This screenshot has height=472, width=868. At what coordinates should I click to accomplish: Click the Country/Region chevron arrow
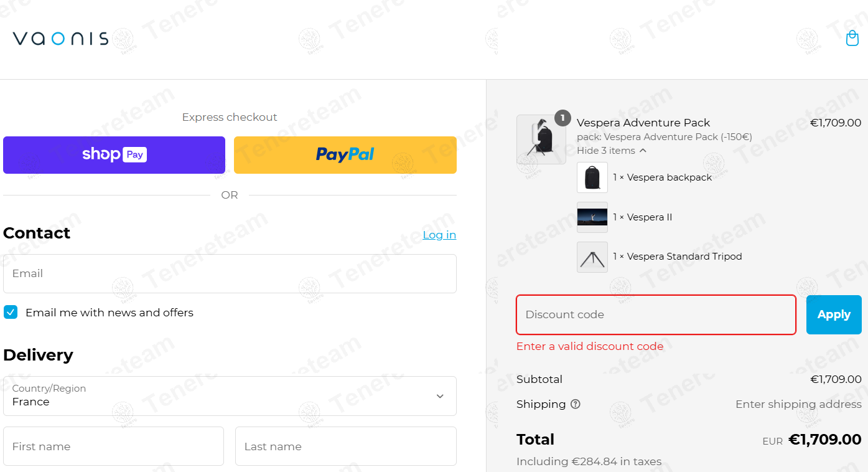[x=440, y=396]
